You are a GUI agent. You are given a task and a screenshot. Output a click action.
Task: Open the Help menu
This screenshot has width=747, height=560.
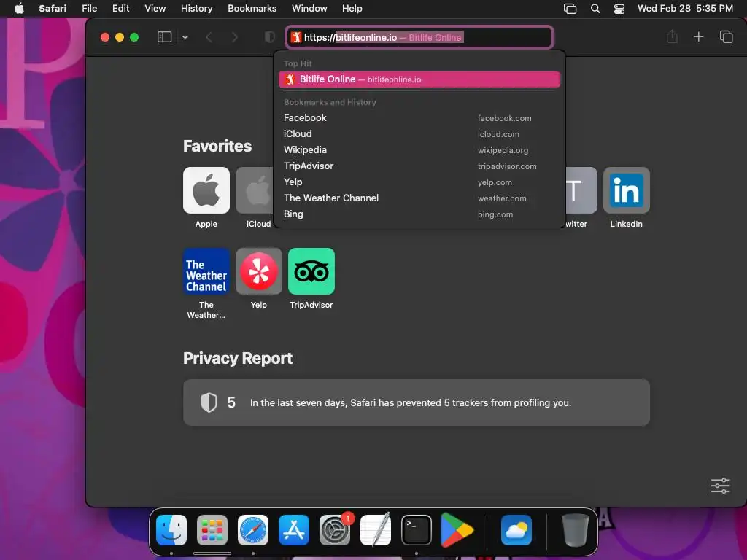352,9
